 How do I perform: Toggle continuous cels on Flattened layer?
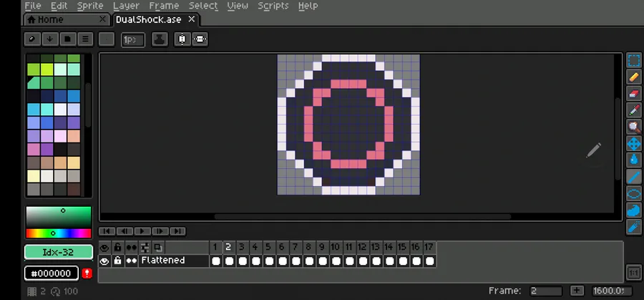(x=132, y=261)
